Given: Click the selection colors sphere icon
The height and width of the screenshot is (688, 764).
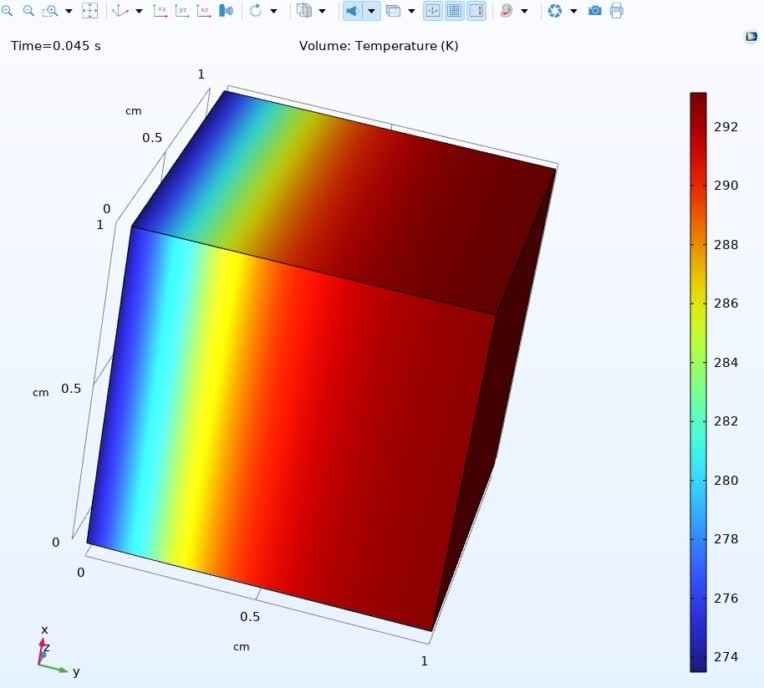Looking at the screenshot, I should [x=507, y=10].
